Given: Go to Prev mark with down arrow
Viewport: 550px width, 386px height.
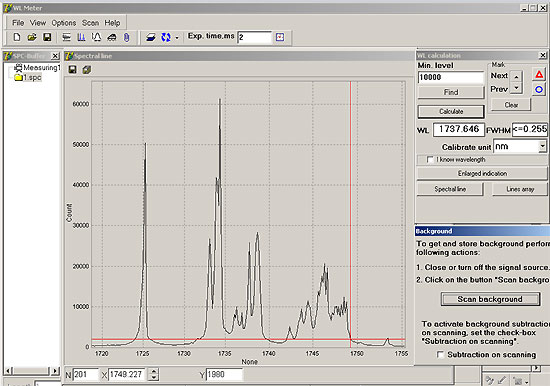Looking at the screenshot, I should 516,88.
